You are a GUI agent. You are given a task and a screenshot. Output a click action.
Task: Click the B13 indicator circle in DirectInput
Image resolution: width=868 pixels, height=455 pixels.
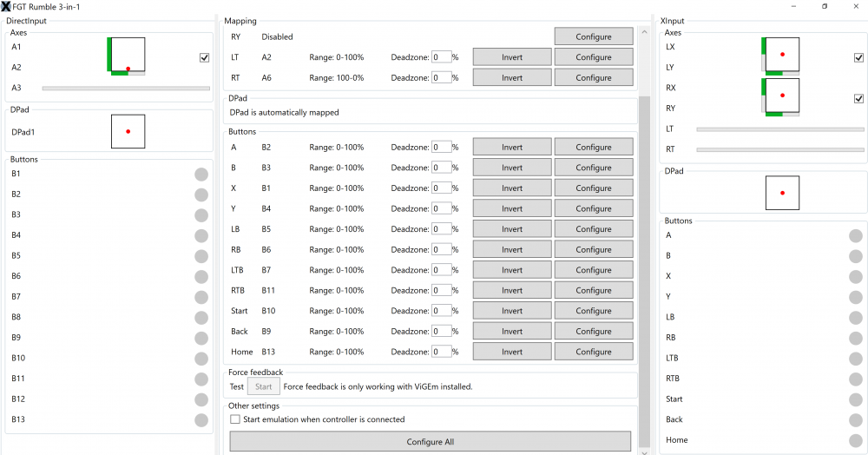point(201,420)
